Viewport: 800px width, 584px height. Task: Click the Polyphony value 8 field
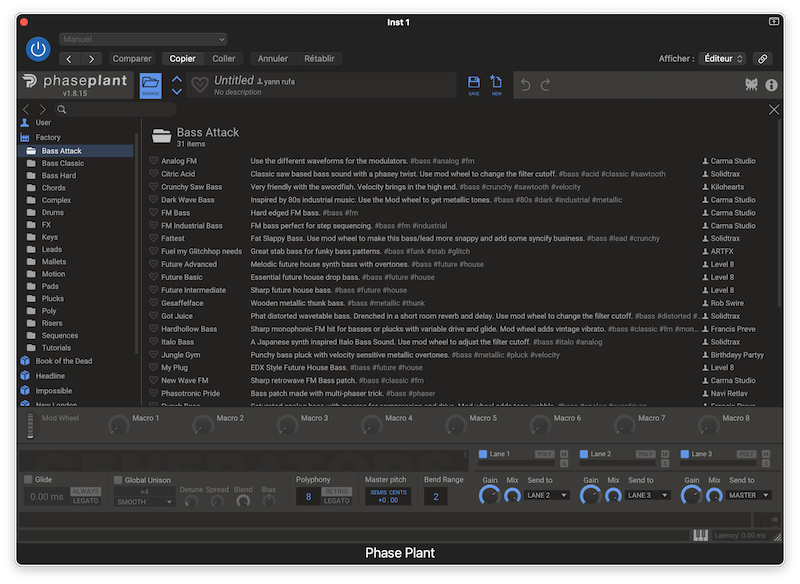(308, 496)
